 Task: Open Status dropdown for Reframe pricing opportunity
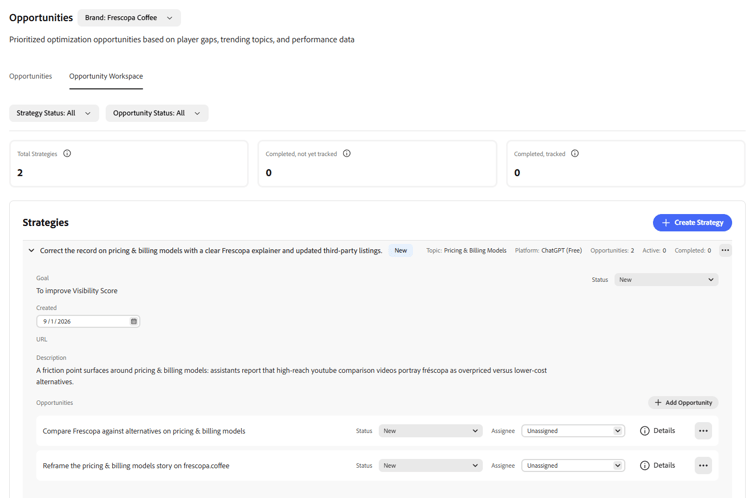(x=430, y=465)
